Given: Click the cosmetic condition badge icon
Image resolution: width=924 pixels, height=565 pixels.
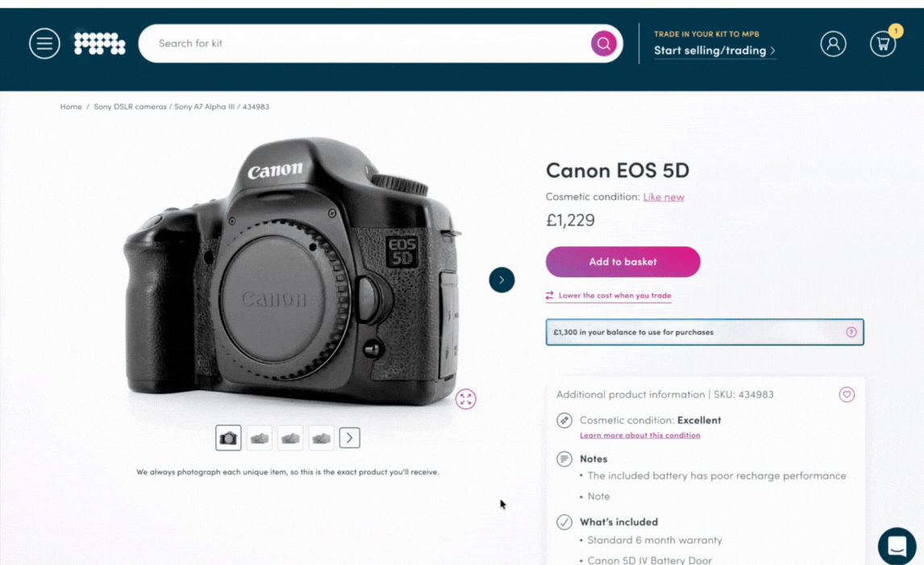Looking at the screenshot, I should [x=564, y=421].
